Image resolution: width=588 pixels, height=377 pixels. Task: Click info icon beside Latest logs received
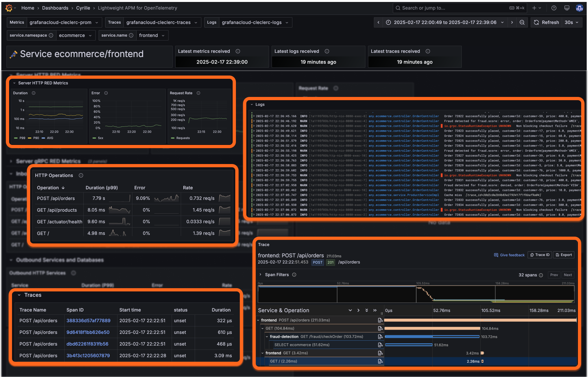pyautogui.click(x=327, y=51)
